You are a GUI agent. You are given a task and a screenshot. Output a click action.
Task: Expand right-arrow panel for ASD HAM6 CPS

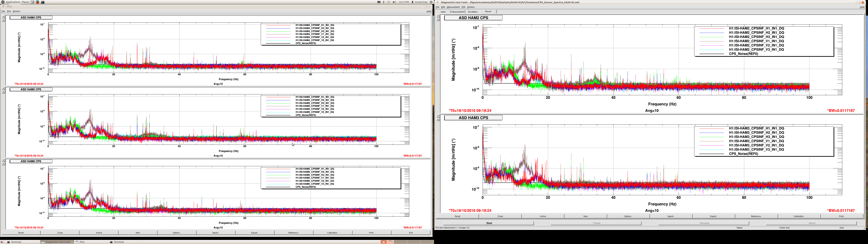3,160
